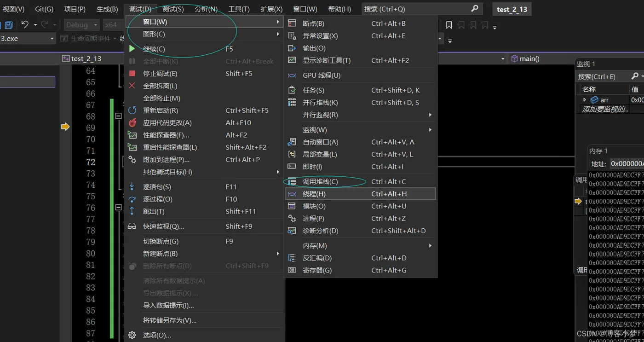Click the Apply Code Changes flame icon
The width and height of the screenshot is (644, 342).
click(x=132, y=122)
